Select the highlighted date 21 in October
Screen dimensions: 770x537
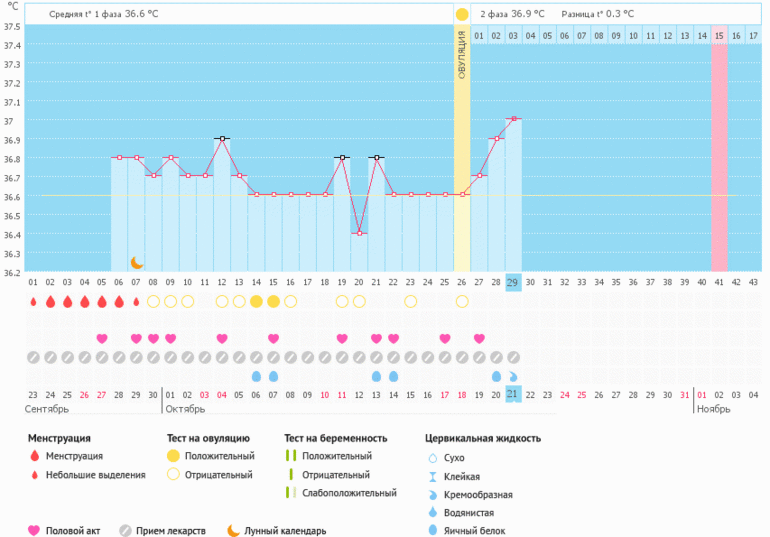(x=513, y=395)
